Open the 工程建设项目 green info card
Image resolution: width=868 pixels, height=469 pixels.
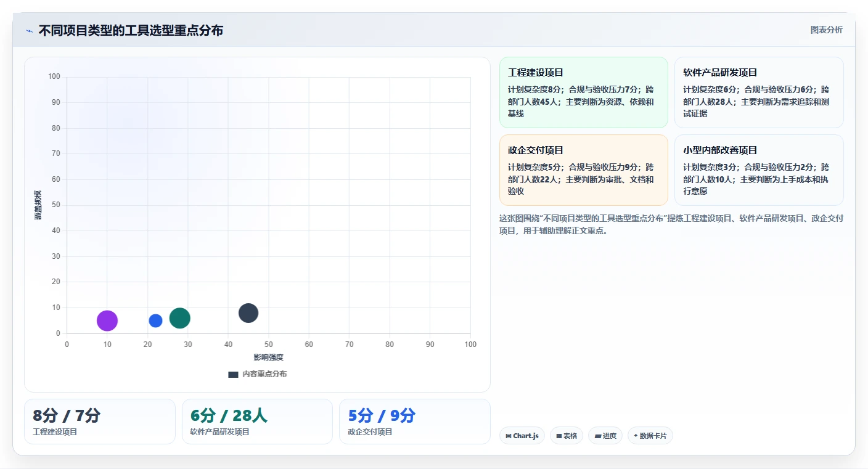[x=584, y=92]
